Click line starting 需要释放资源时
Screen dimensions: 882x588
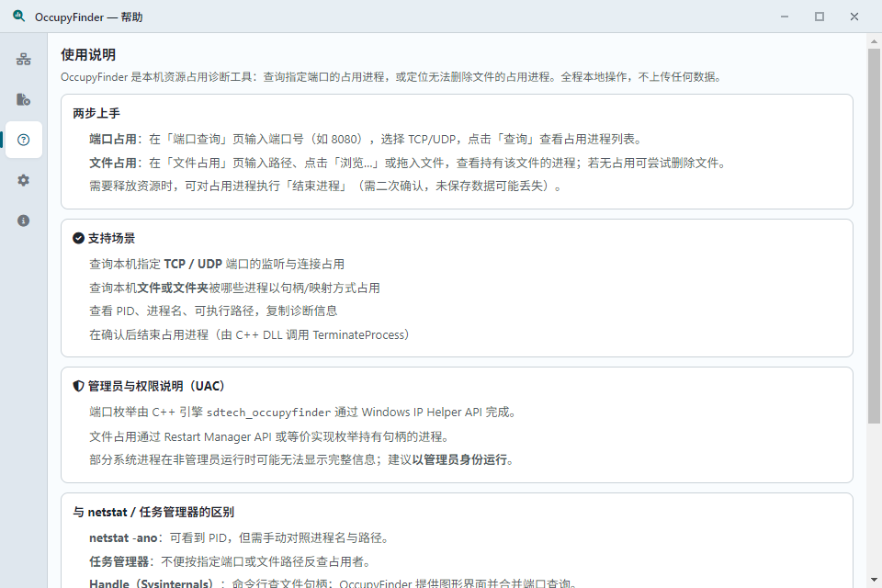tap(325, 187)
